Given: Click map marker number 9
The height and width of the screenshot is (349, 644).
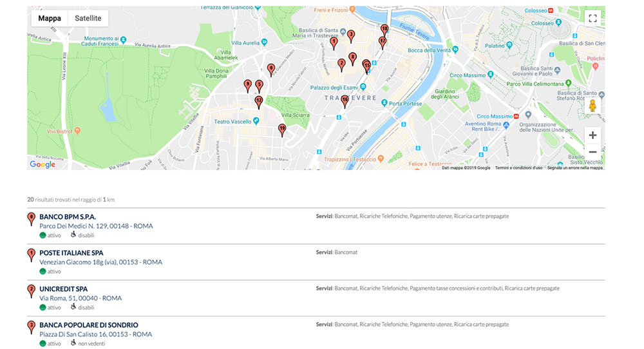Looking at the screenshot, I should (247, 86).
